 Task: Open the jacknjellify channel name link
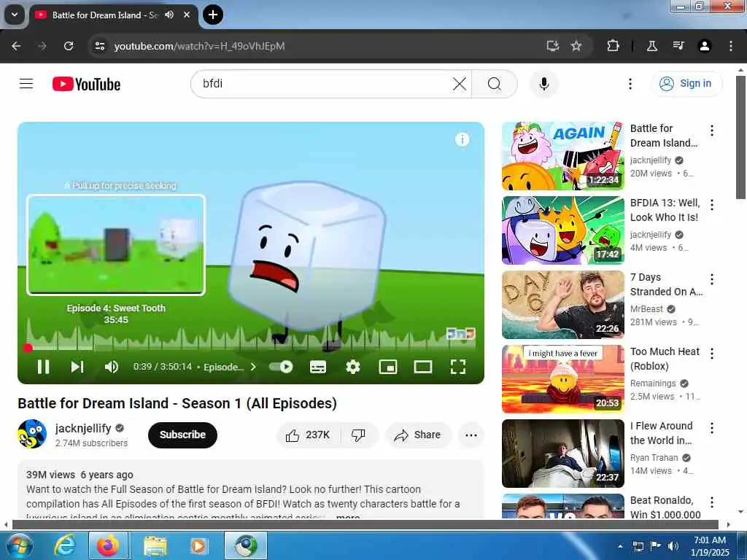[x=83, y=428]
